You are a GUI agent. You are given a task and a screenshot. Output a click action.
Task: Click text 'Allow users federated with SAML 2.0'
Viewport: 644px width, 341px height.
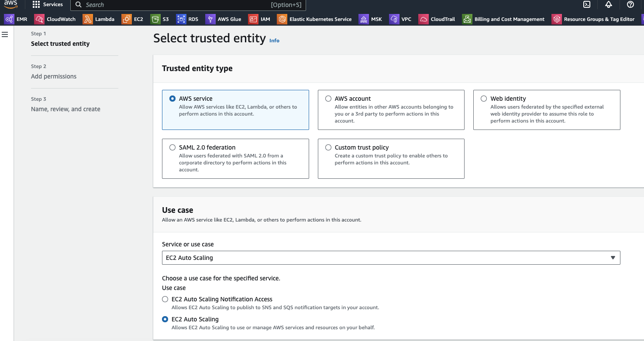click(231, 156)
